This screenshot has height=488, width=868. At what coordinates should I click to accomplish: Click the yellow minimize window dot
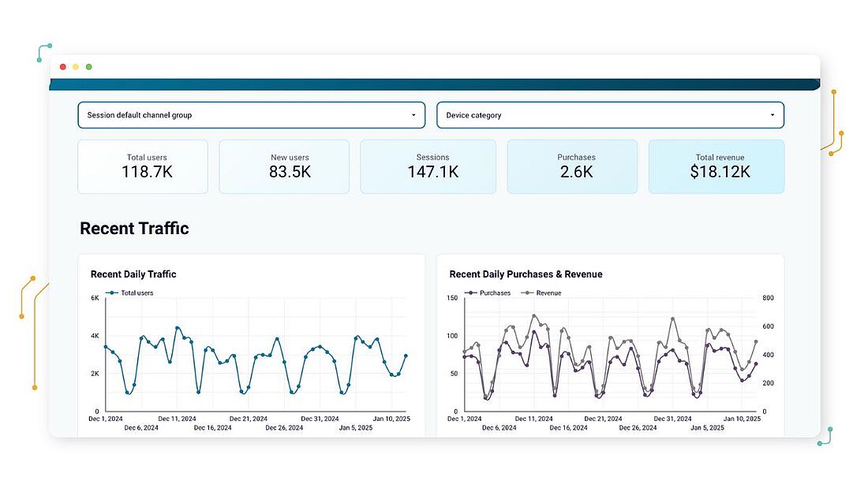[76, 67]
